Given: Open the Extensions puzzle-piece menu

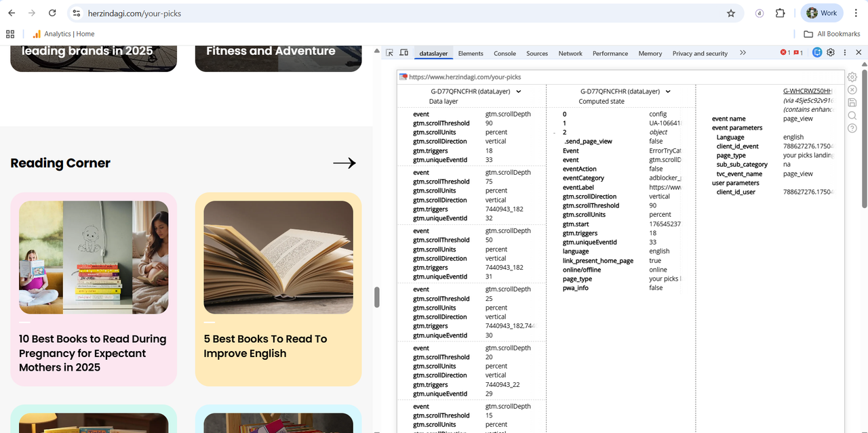Looking at the screenshot, I should click(x=781, y=13).
